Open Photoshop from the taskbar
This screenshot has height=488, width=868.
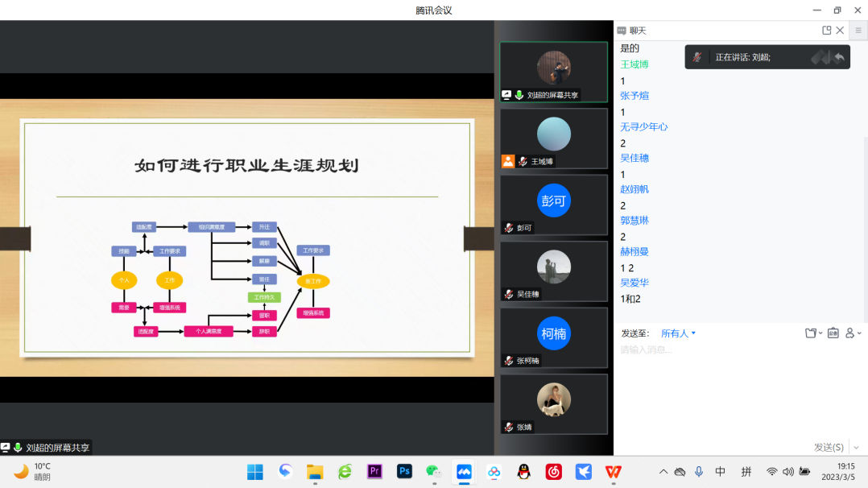[404, 471]
